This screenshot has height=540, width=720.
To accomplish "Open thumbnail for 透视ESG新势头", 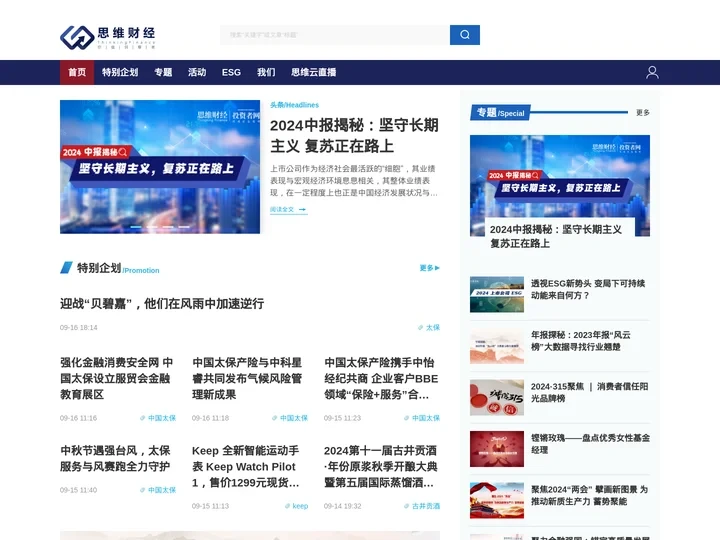I will tap(497, 294).
